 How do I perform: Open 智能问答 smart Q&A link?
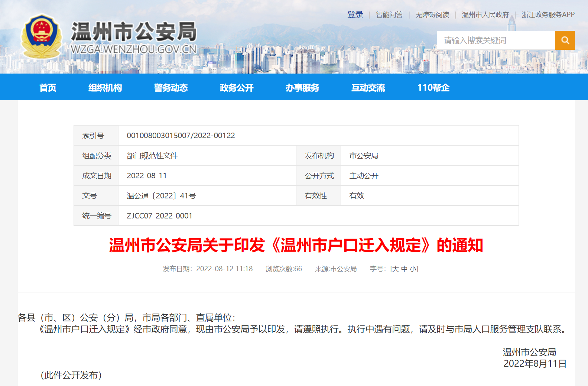point(389,15)
